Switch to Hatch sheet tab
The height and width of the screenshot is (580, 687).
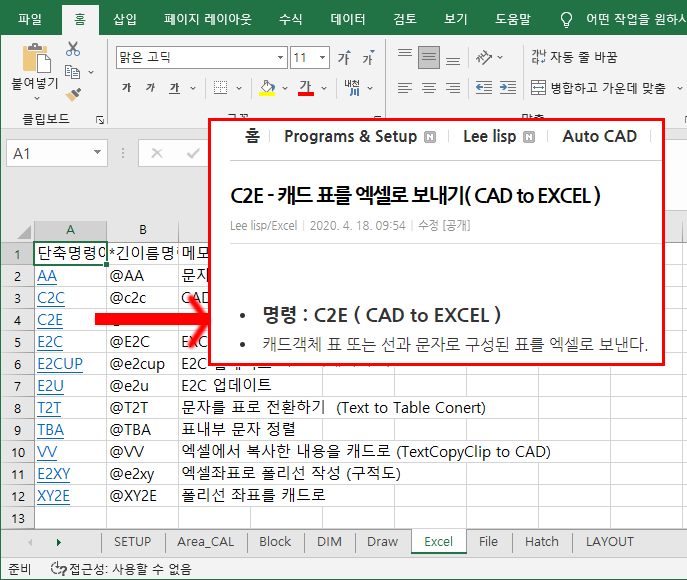pyautogui.click(x=542, y=542)
